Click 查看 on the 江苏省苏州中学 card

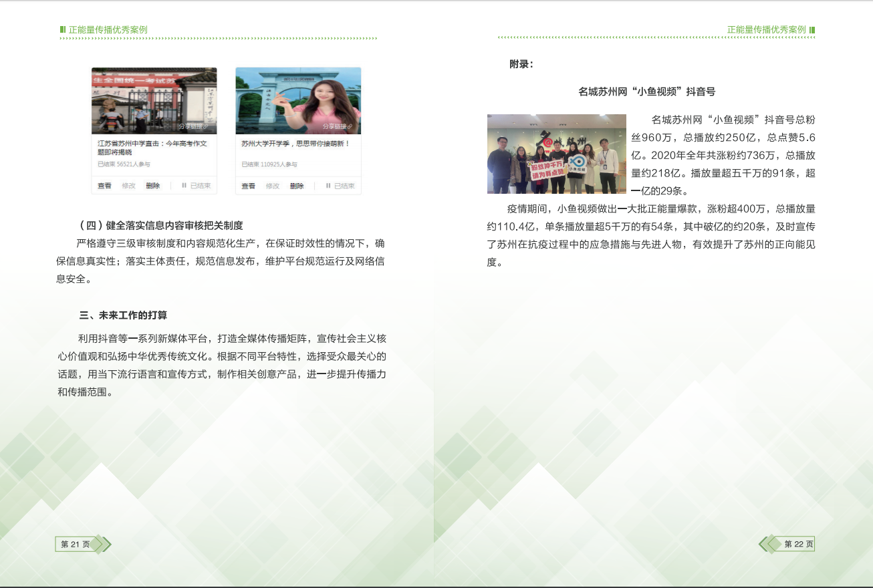point(104,186)
